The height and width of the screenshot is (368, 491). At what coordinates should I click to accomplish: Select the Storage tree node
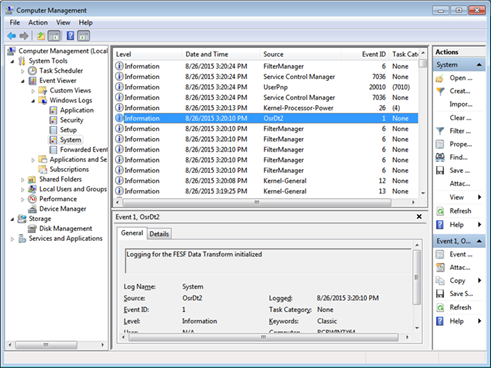[x=40, y=219]
